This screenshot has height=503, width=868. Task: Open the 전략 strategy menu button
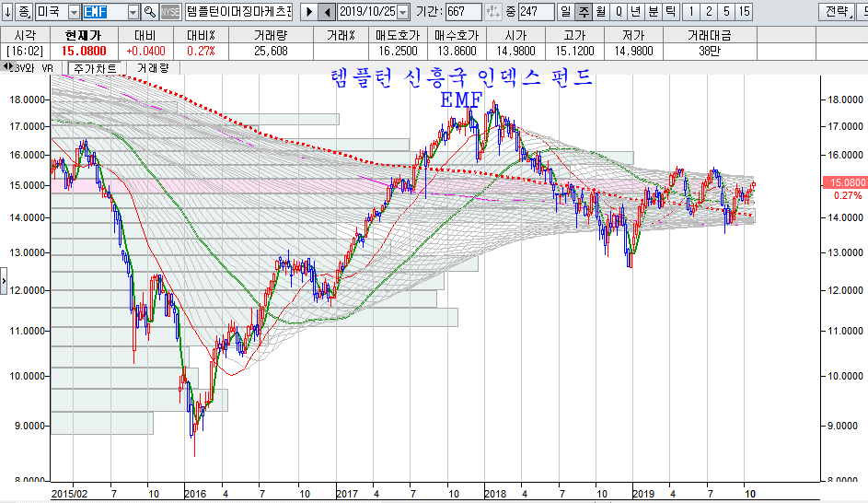click(x=837, y=12)
